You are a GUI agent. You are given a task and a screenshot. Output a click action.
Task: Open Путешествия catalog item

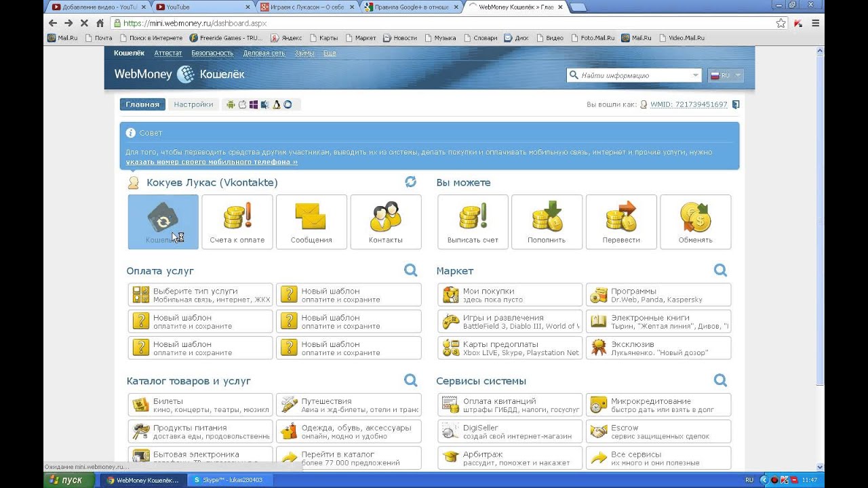tap(349, 405)
